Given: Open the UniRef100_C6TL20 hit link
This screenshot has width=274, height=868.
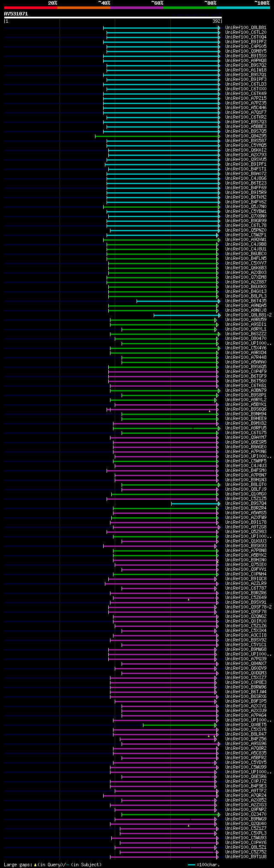Looking at the screenshot, I should coord(246,33).
